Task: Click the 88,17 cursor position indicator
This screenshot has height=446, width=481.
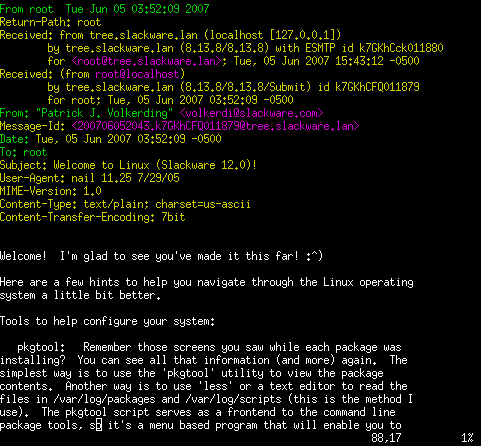Action: [x=386, y=438]
